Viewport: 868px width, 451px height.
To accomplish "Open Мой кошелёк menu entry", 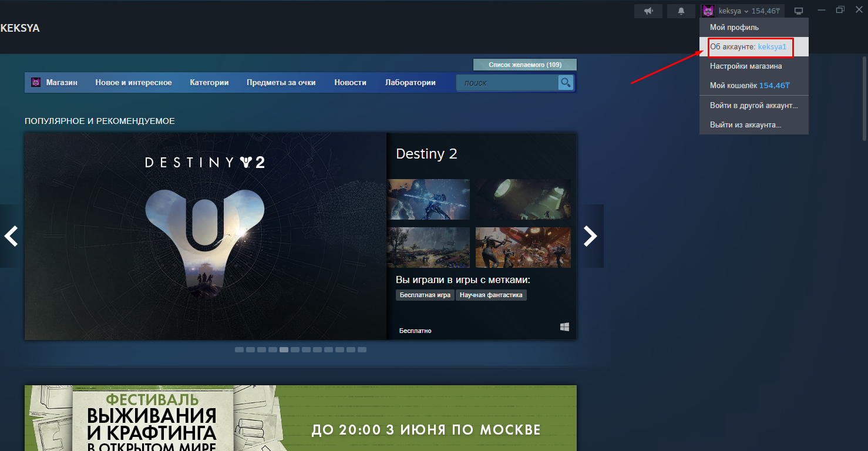I will coord(754,86).
